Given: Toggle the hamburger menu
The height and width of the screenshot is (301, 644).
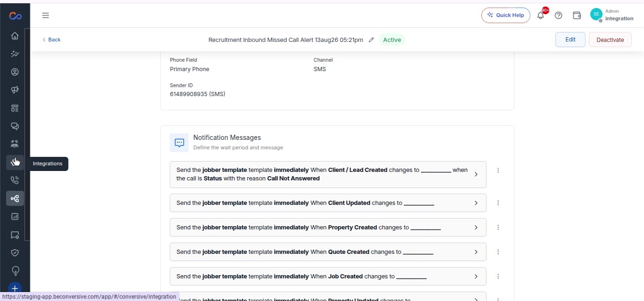Looking at the screenshot, I should tap(45, 15).
